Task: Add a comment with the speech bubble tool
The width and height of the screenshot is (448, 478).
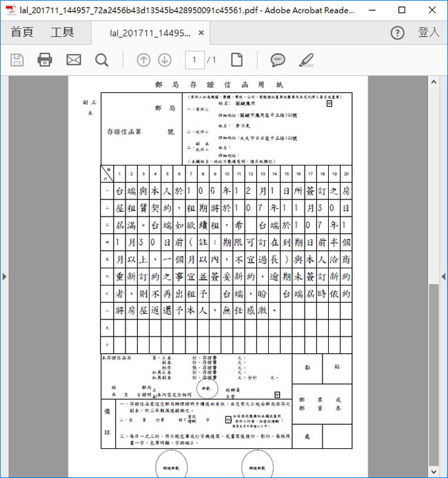Action: (x=278, y=60)
